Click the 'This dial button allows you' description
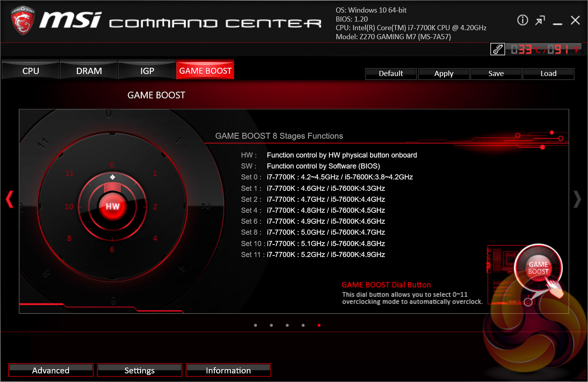 coord(412,298)
